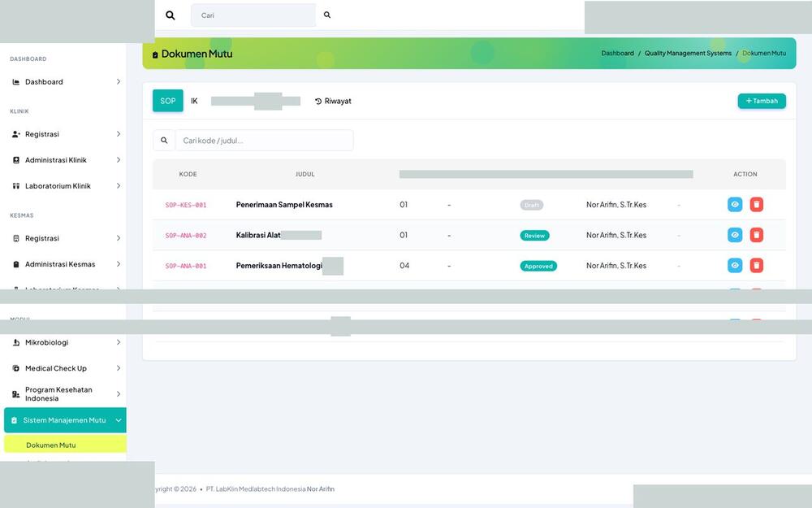Delete SOP-ANA-002 with trash icon
Image resolution: width=812 pixels, height=508 pixels.
tap(757, 236)
